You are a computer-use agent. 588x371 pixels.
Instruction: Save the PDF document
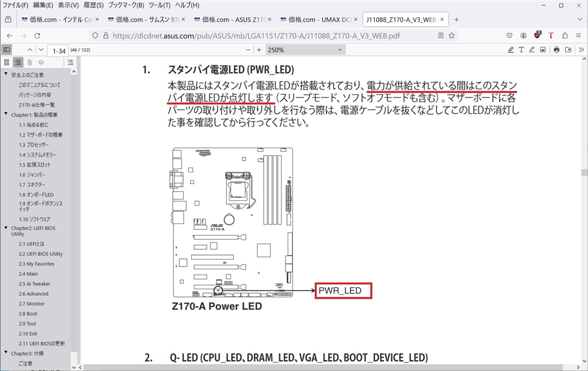click(568, 50)
